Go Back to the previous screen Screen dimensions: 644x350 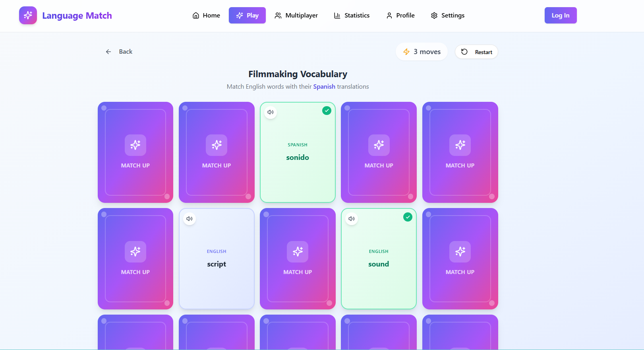click(119, 52)
